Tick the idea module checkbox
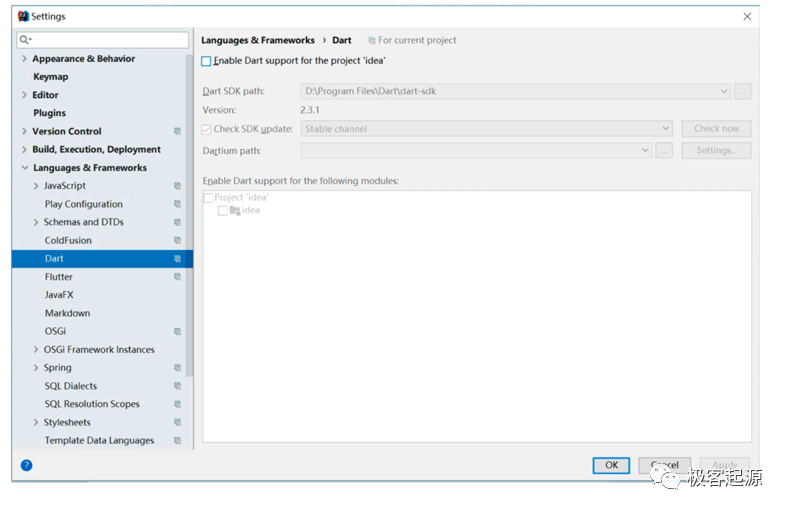Image resolution: width=788 pixels, height=512 pixels. (223, 211)
